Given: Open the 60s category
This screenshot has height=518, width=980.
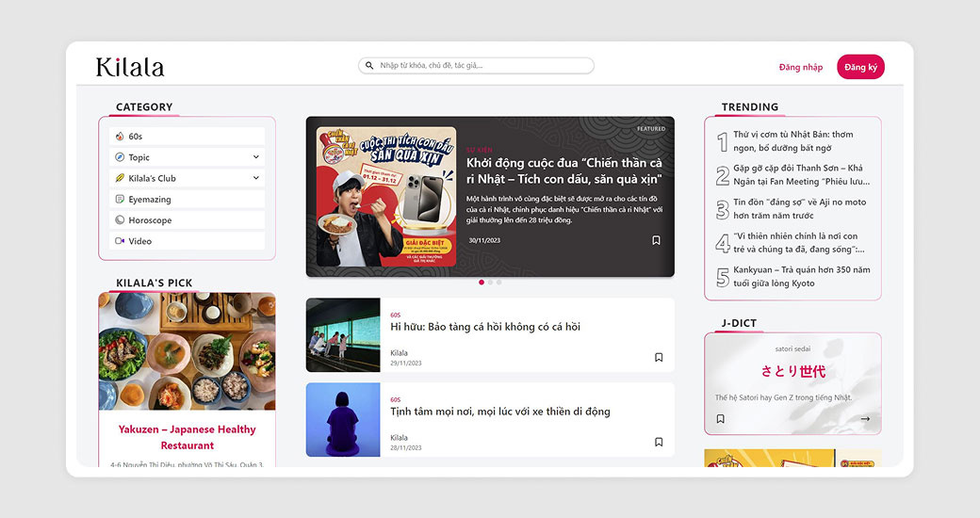Looking at the screenshot, I should pos(187,137).
